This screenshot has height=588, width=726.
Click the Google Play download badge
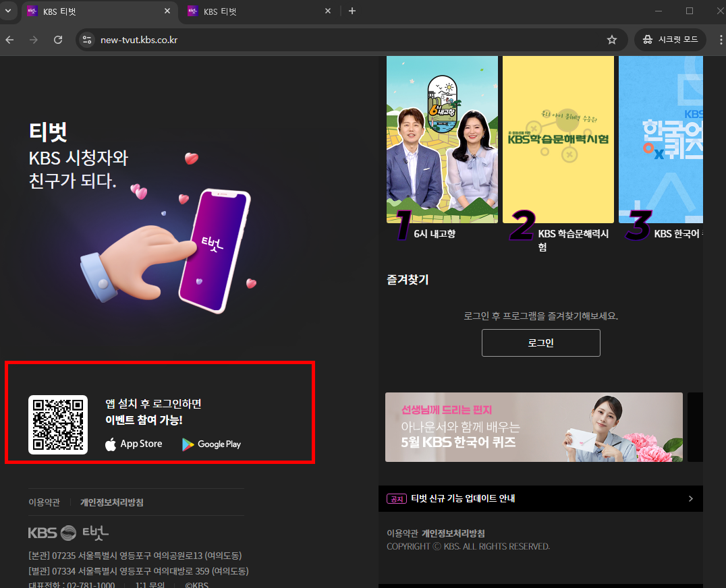[211, 444]
